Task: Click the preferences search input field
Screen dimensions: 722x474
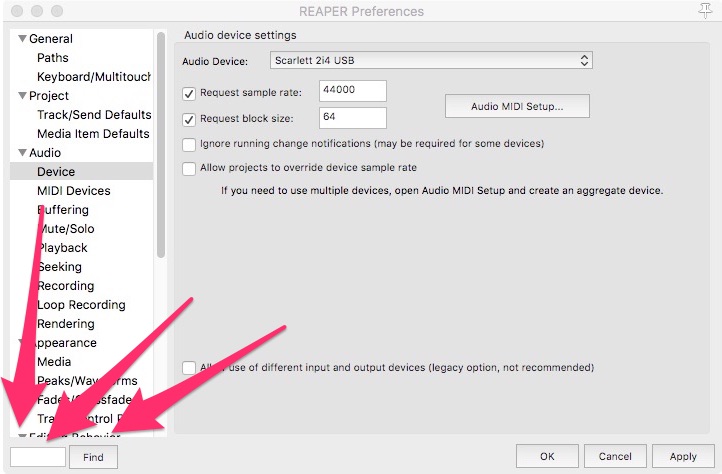Action: [38, 456]
